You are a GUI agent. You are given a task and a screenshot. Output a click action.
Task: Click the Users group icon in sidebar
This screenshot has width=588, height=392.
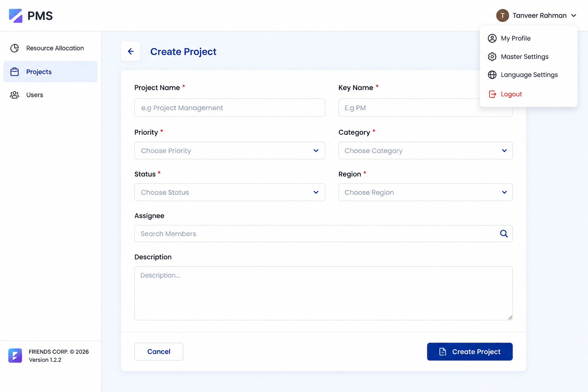coord(15,95)
